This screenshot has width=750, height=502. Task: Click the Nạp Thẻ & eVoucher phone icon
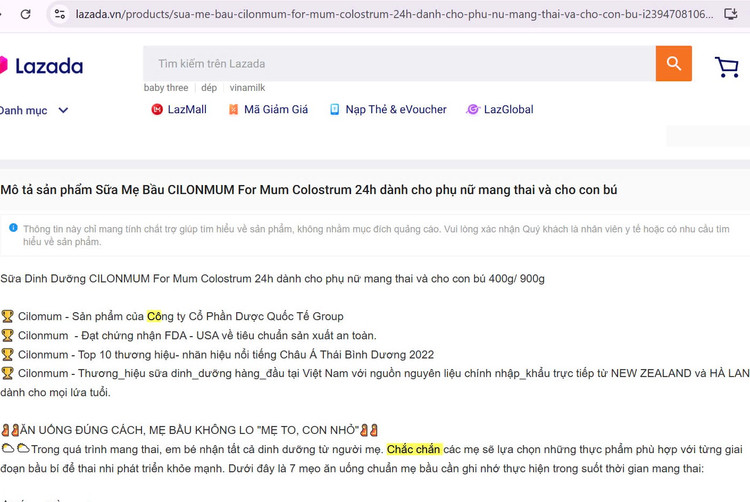335,110
